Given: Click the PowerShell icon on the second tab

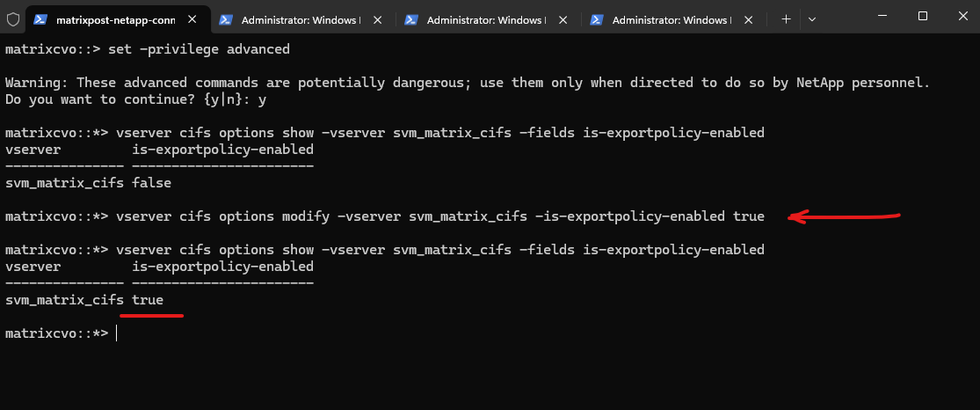Looking at the screenshot, I should coord(226,18).
